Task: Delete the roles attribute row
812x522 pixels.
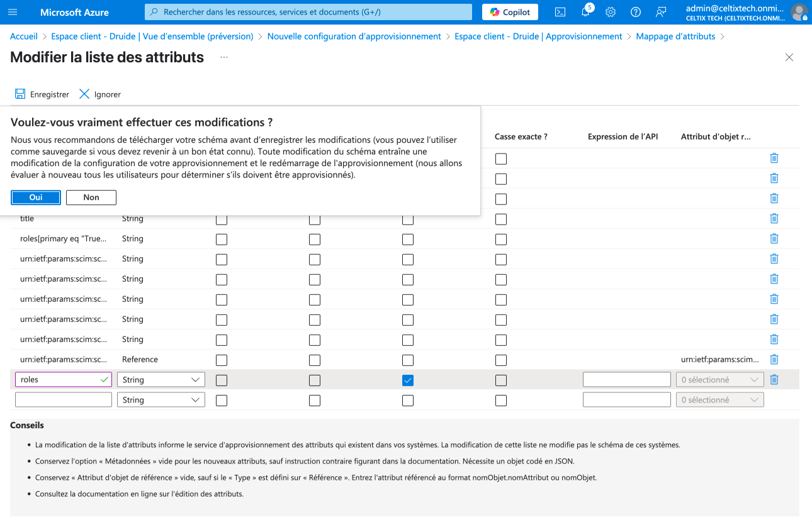Action: 774,379
